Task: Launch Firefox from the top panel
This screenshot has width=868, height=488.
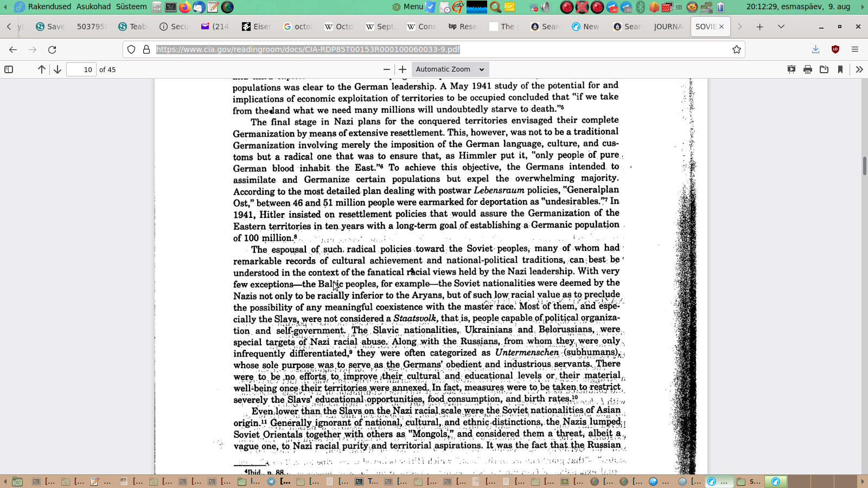Action: (185, 7)
